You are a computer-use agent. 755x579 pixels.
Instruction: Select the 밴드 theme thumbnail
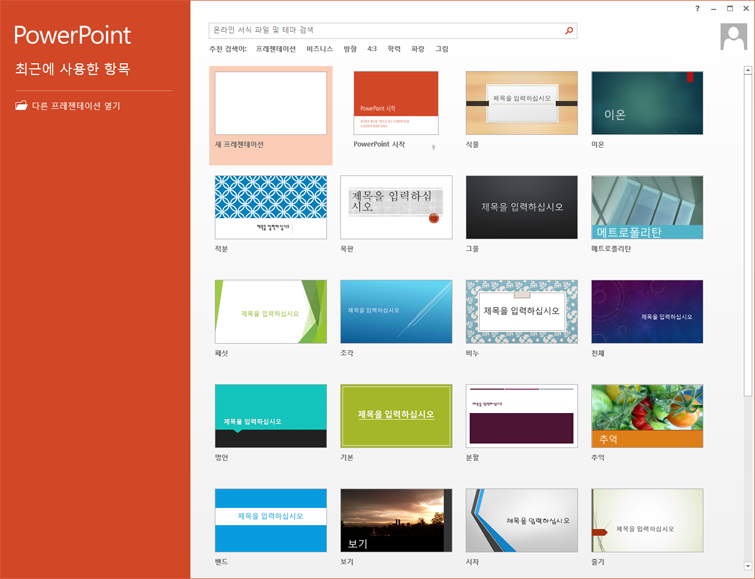coord(271,520)
